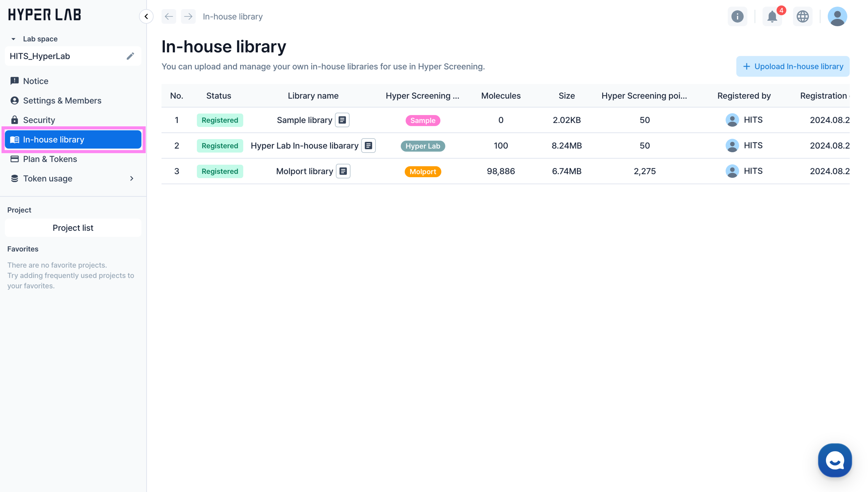Viewport: 868px width, 492px height.
Task: Click the Hyper Lab In-house library details icon
Action: pyautogui.click(x=368, y=146)
